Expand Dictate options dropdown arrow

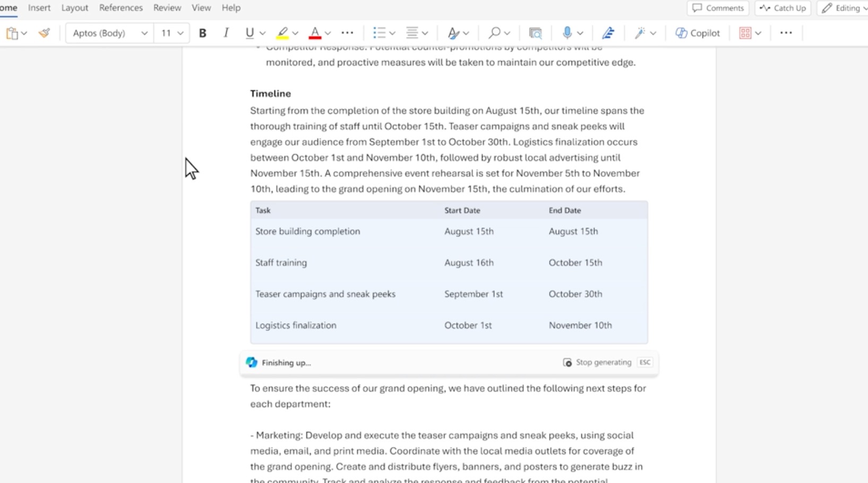580,33
